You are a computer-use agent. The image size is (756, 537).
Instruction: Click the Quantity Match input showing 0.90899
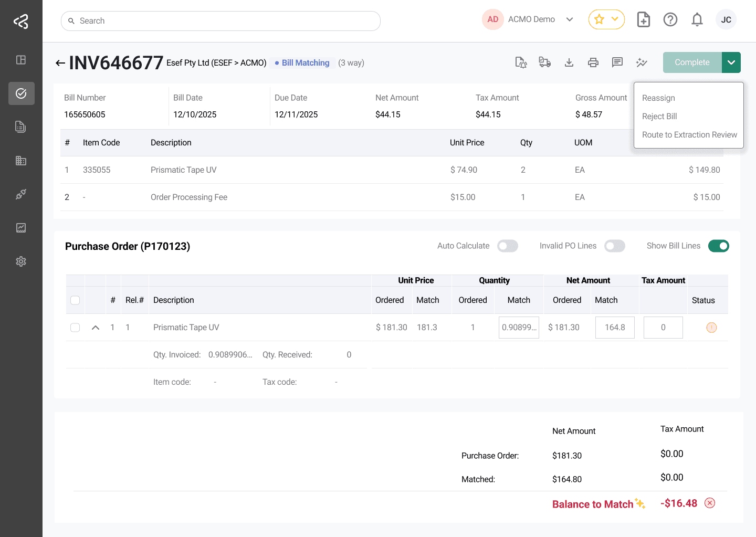pos(519,327)
